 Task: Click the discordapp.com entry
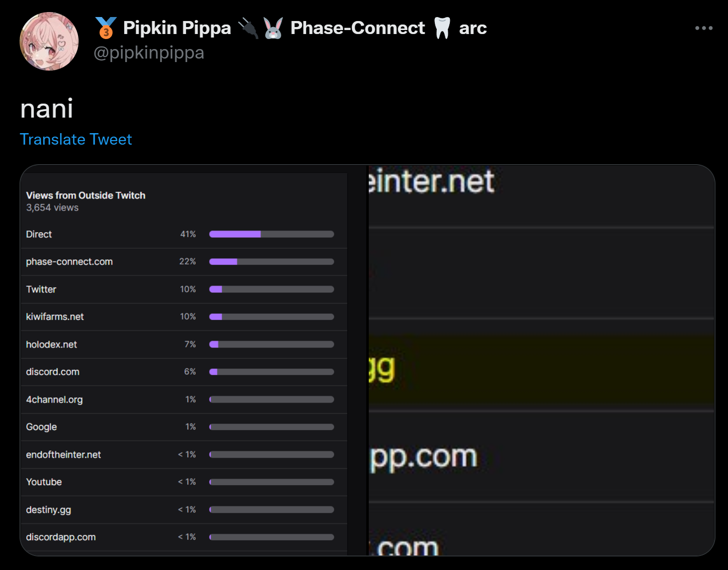pos(61,537)
